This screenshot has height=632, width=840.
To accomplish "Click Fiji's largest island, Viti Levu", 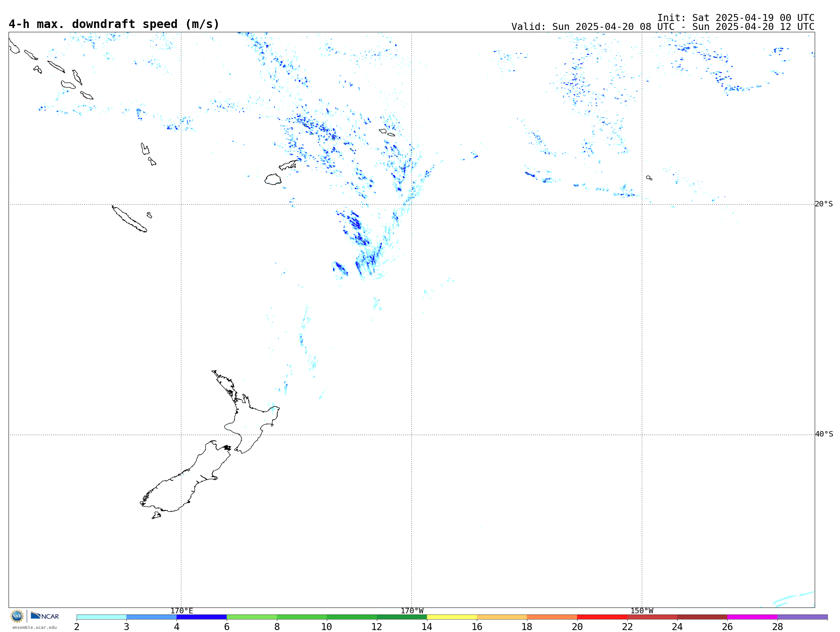I will click(273, 179).
